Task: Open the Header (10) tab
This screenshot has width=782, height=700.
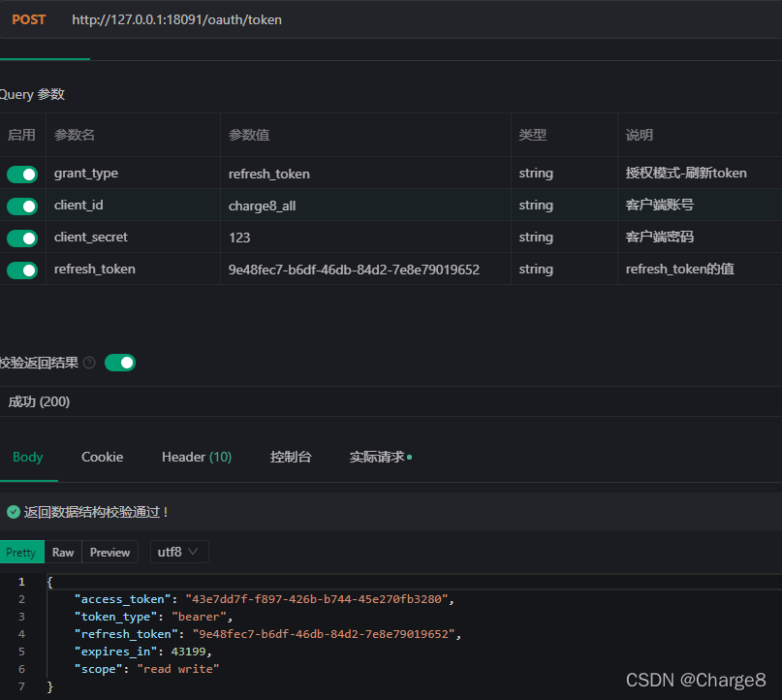Action: click(x=197, y=457)
